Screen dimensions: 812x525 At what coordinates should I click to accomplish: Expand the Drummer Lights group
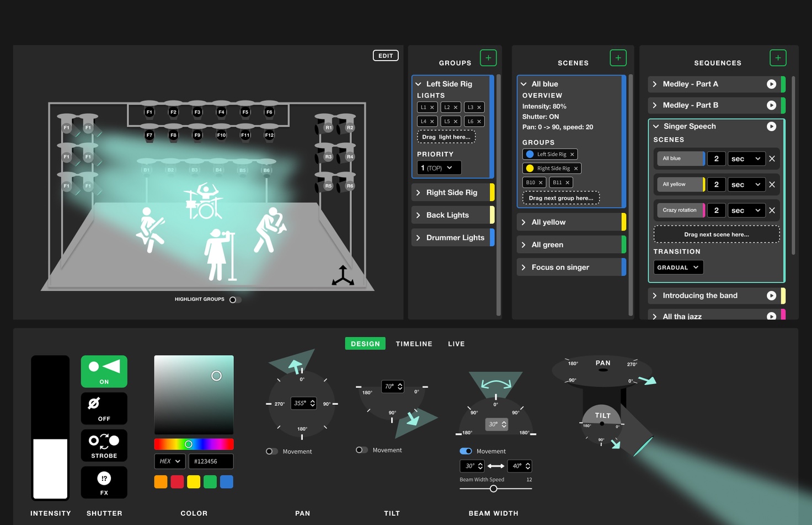[419, 238]
